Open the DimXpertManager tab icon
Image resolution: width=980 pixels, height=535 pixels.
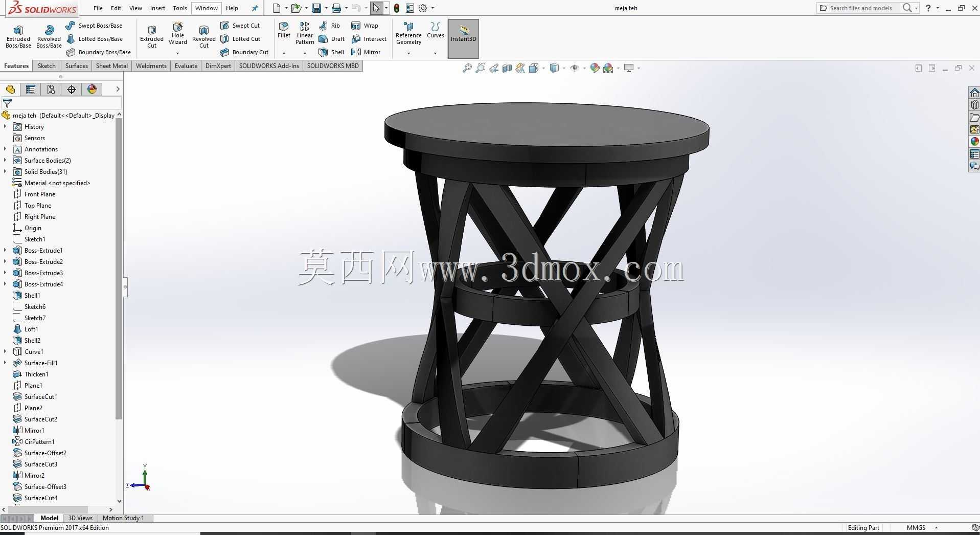(72, 90)
